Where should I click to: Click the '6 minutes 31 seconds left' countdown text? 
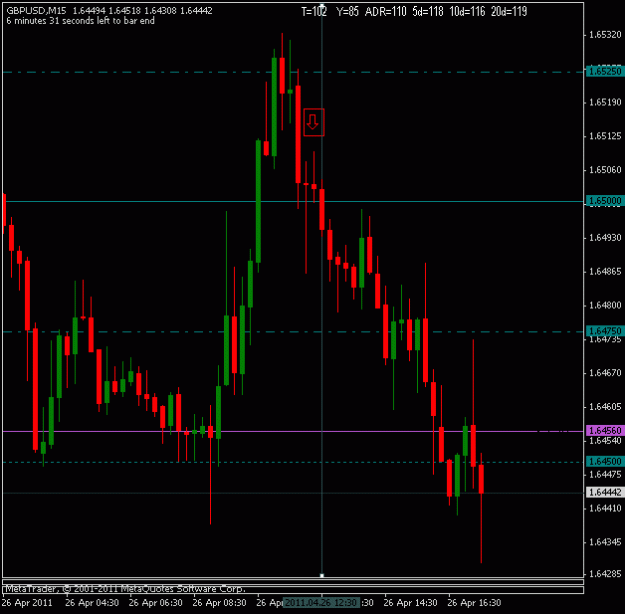tap(81, 21)
